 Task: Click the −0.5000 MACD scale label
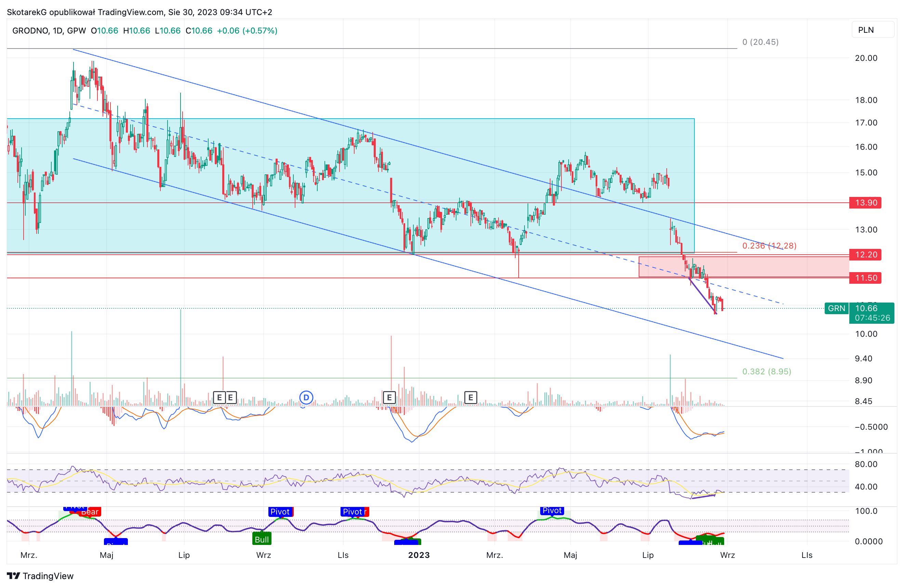click(x=871, y=427)
